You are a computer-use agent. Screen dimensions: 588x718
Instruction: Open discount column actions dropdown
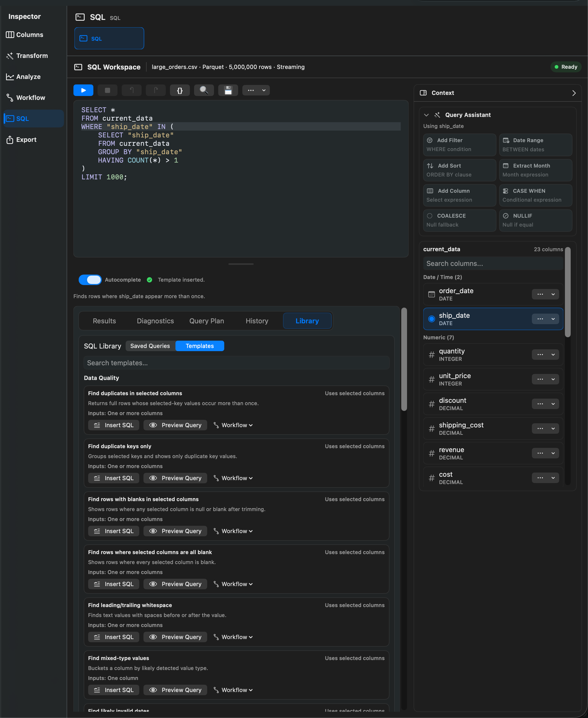[x=545, y=404]
